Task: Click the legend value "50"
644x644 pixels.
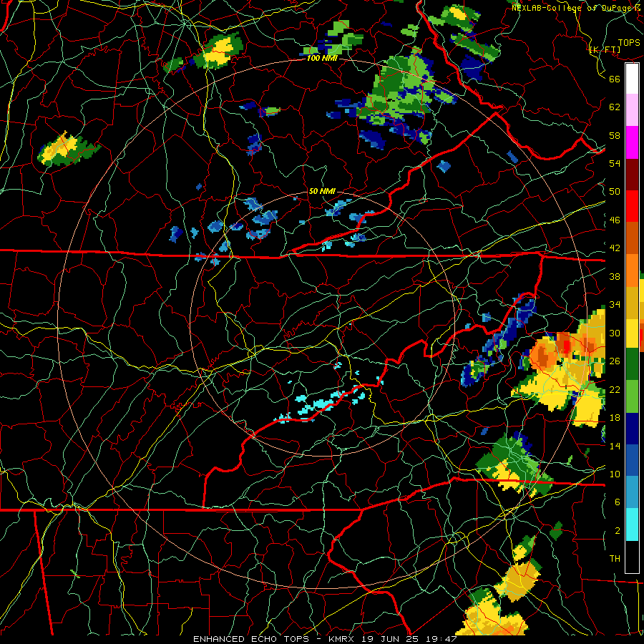Action: coord(615,192)
